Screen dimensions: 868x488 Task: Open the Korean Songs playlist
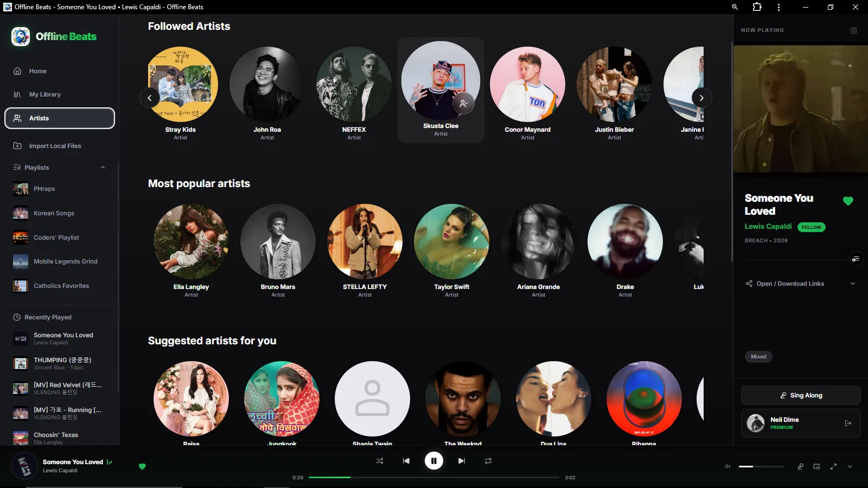point(60,213)
